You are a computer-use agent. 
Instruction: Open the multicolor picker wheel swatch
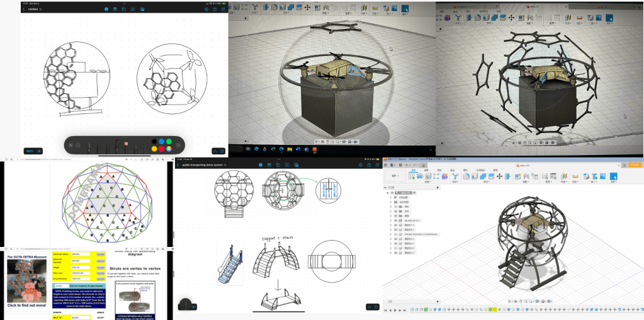point(169,149)
